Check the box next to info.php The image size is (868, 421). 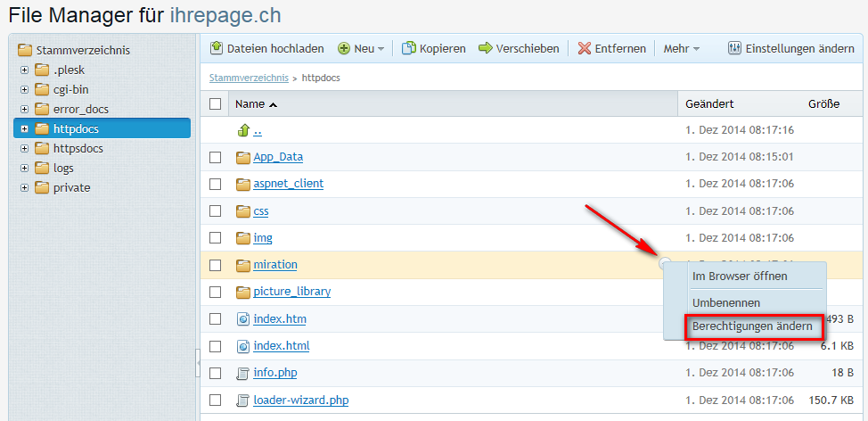point(215,373)
